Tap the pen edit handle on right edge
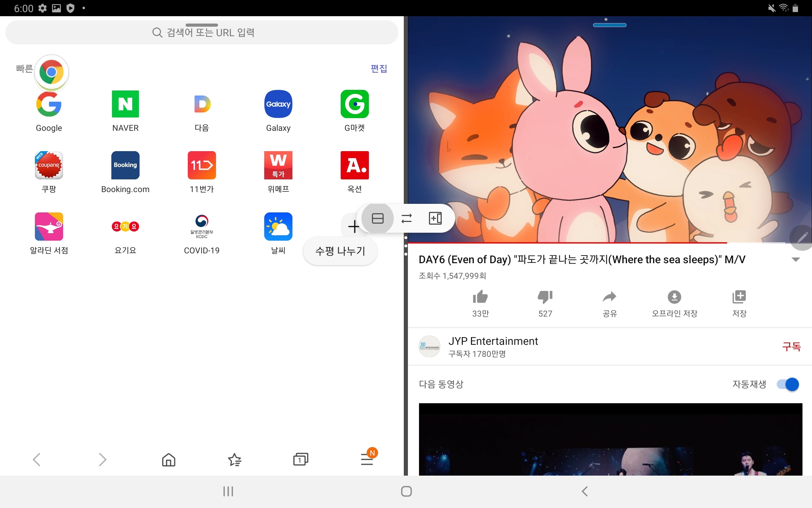The image size is (812, 508). pyautogui.click(x=802, y=238)
